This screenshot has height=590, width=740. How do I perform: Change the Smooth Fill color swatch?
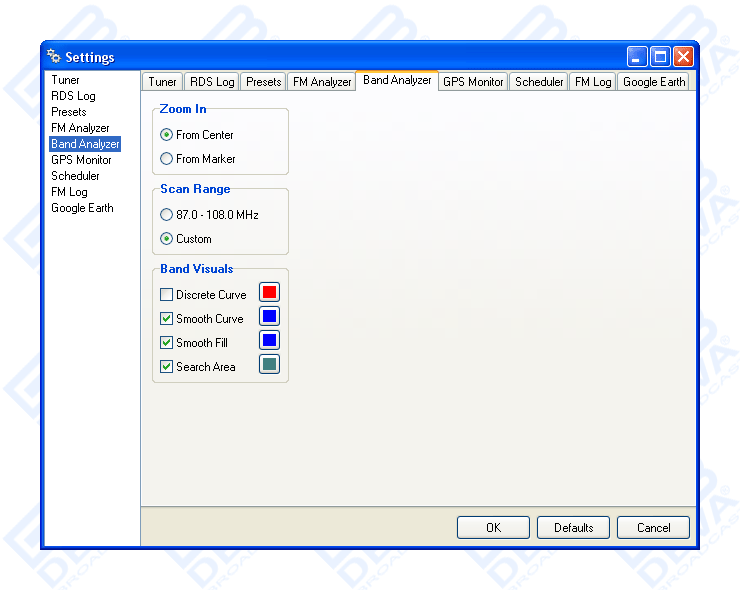tap(269, 341)
